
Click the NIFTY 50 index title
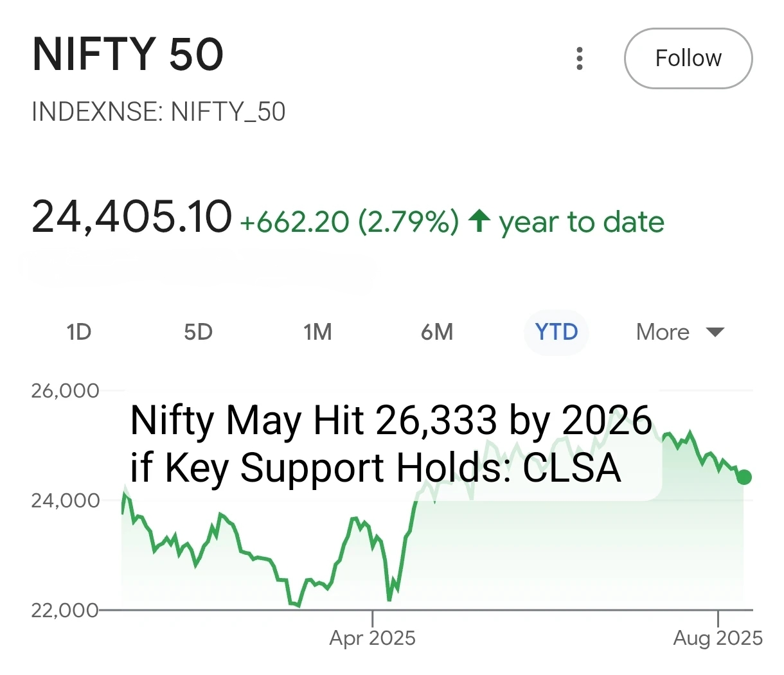(x=128, y=55)
